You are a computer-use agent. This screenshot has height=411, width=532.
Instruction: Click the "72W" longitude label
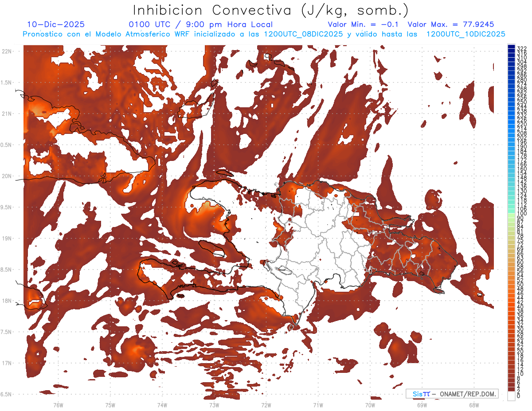point(266,405)
